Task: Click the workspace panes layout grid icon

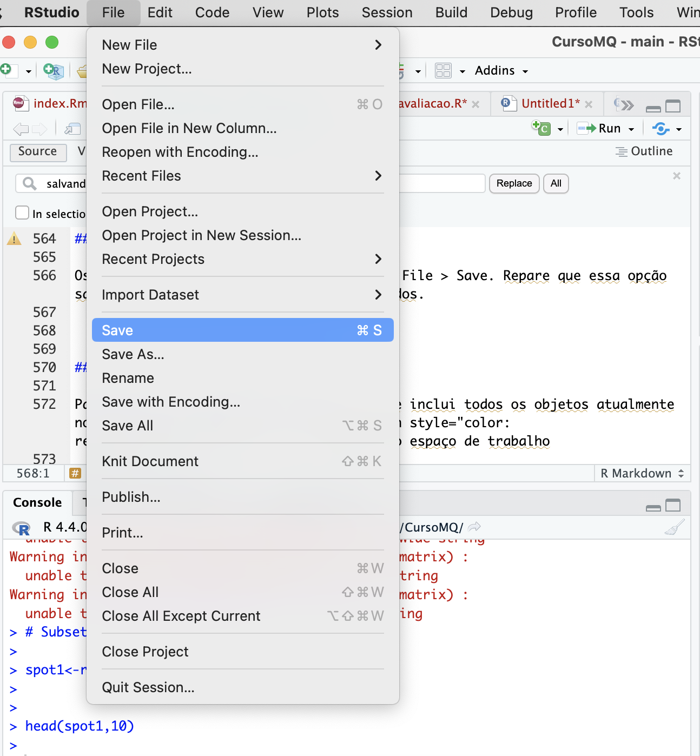Action: [x=443, y=71]
